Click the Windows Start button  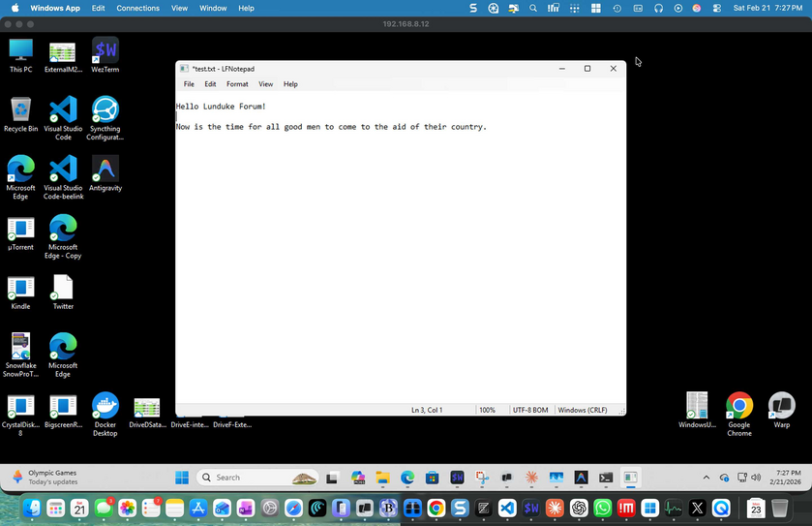pyautogui.click(x=182, y=478)
